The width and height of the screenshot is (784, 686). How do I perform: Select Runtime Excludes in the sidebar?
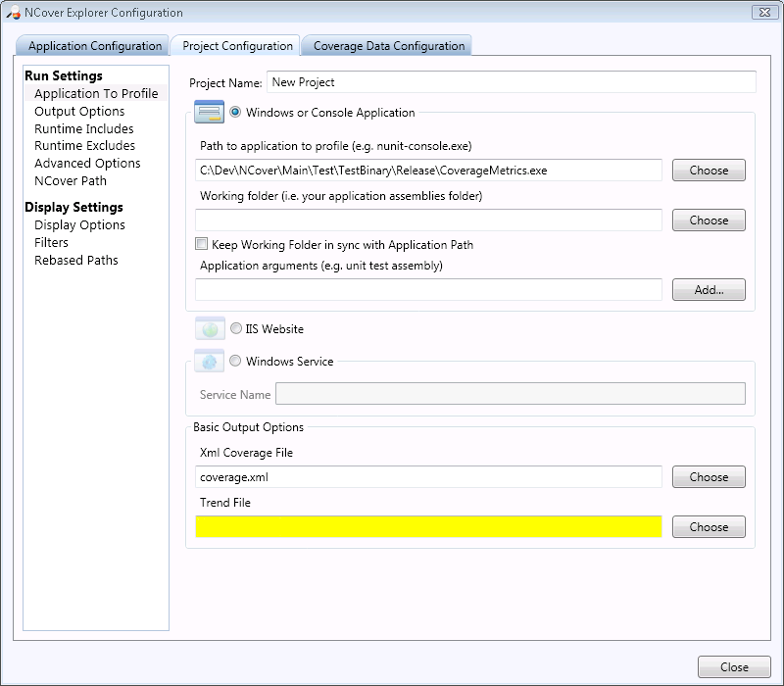[84, 146]
